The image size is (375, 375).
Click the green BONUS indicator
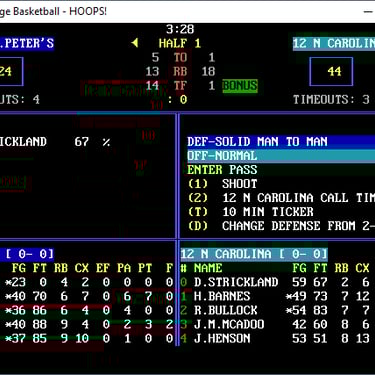(240, 86)
